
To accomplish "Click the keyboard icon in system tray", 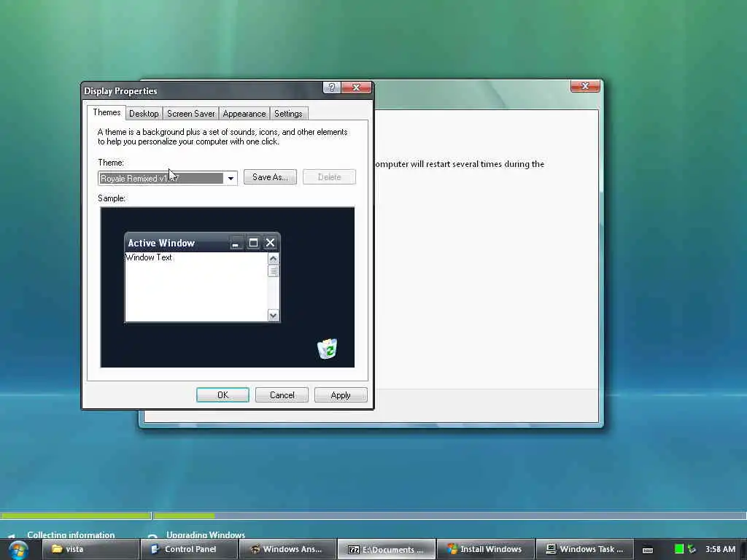I will click(648, 550).
